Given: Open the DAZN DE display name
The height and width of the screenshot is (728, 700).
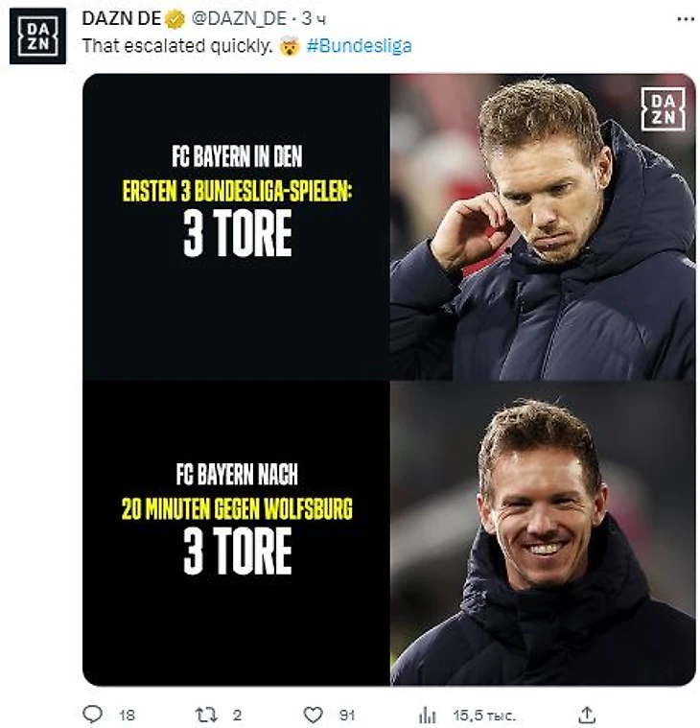Looking at the screenshot, I should [x=121, y=17].
